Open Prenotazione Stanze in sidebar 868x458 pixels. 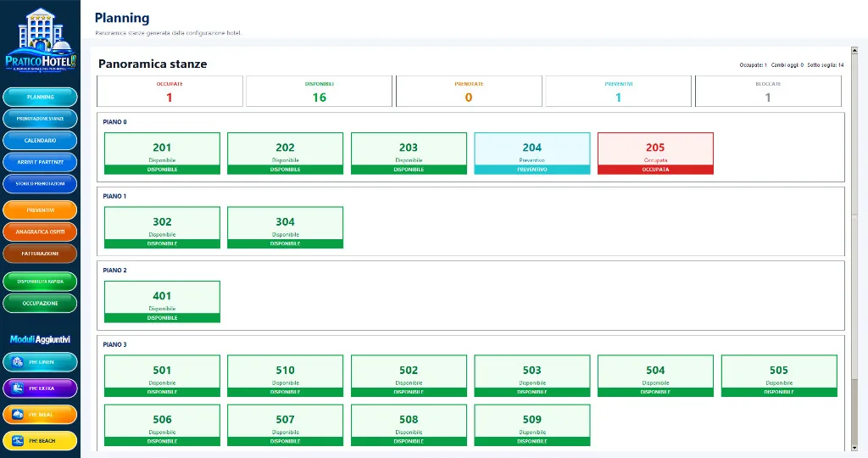point(40,119)
